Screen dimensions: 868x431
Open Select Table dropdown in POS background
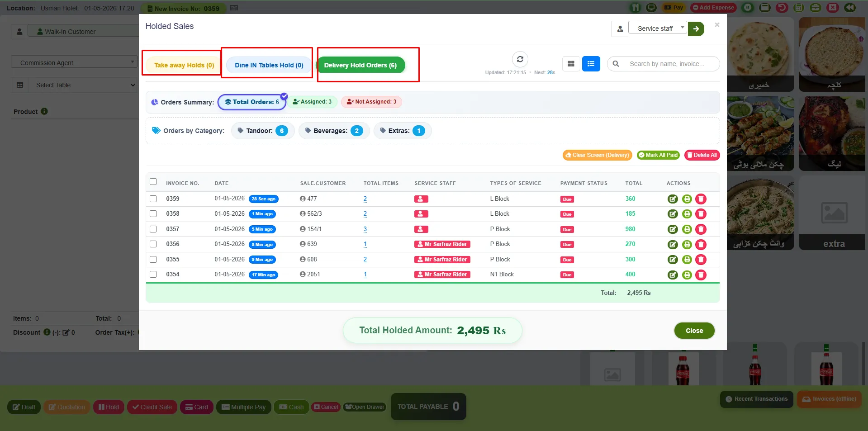click(82, 85)
